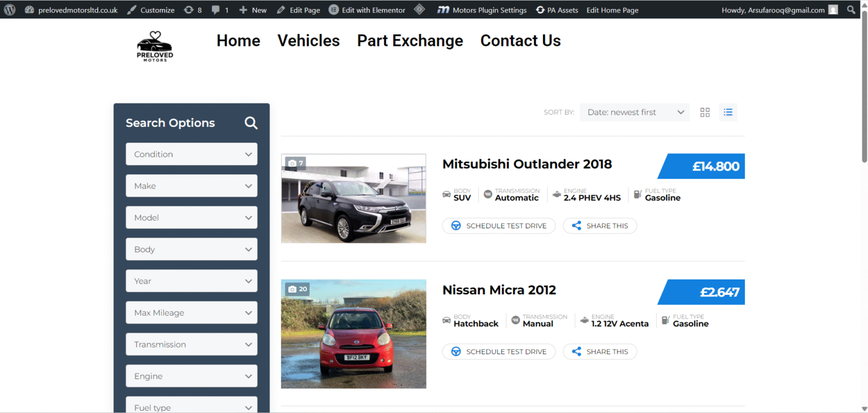The image size is (868, 413).
Task: Switch to grid view of vehicle listings
Action: pyautogui.click(x=705, y=112)
